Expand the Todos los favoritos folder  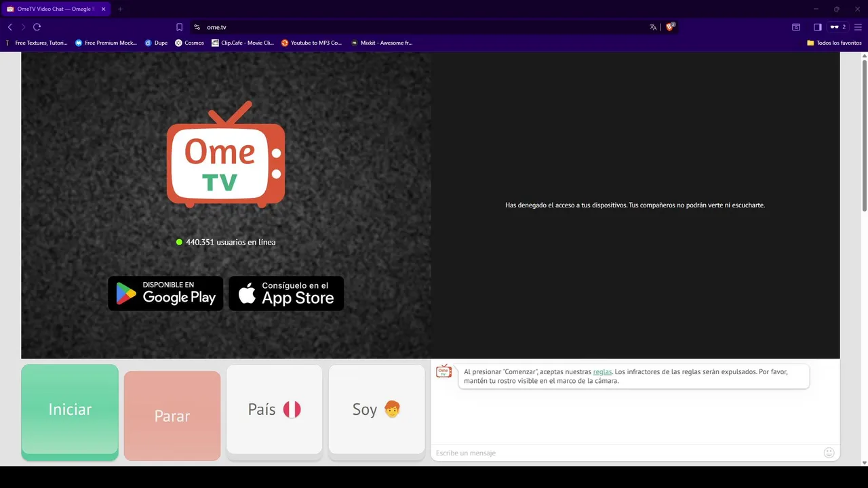[x=834, y=43]
